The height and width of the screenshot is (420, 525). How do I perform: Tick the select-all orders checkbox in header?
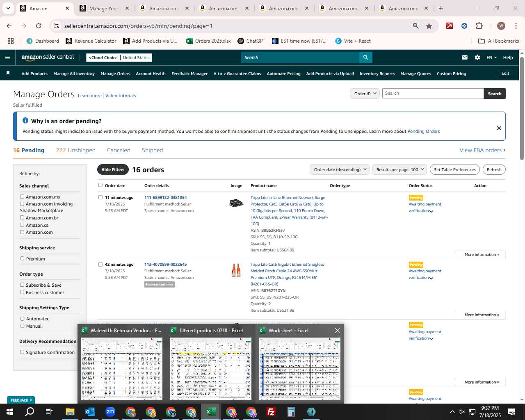click(100, 185)
